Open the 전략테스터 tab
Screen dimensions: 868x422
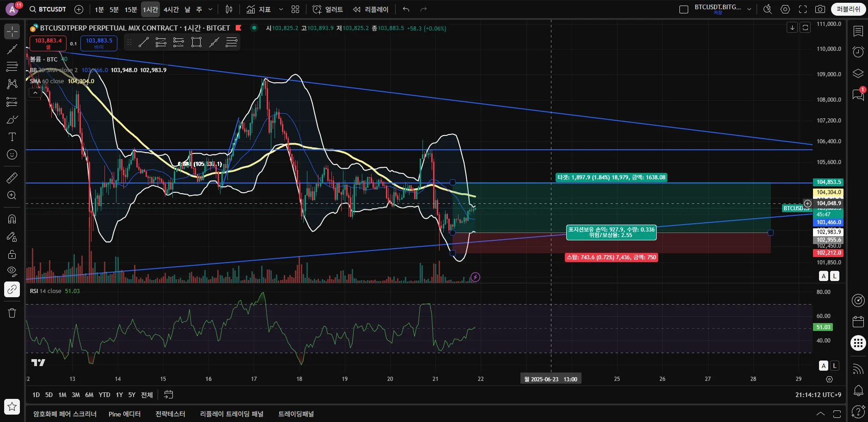pyautogui.click(x=170, y=414)
